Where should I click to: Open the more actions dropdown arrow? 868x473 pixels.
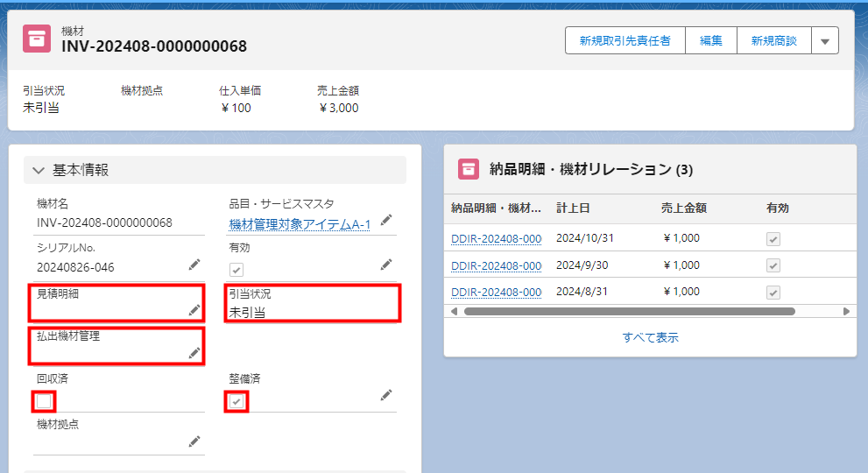pos(825,40)
